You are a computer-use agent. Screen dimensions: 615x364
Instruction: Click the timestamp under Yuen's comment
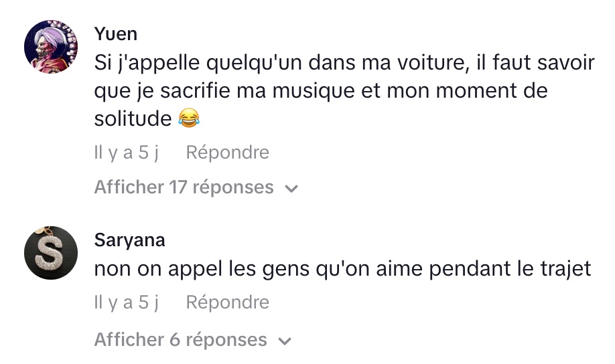tap(126, 153)
